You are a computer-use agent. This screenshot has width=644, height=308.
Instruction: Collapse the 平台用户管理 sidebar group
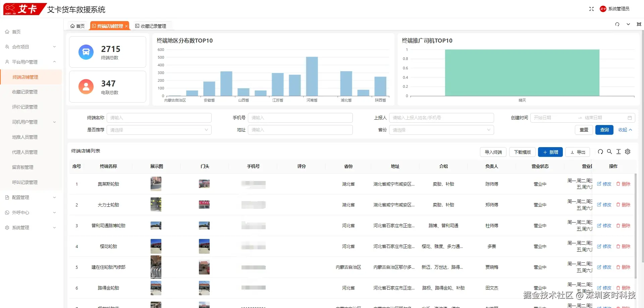click(31, 62)
